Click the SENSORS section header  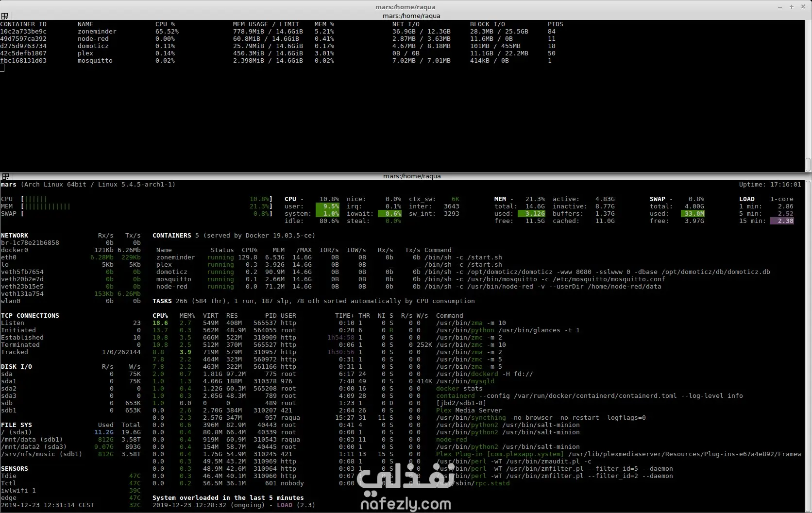tap(15, 469)
